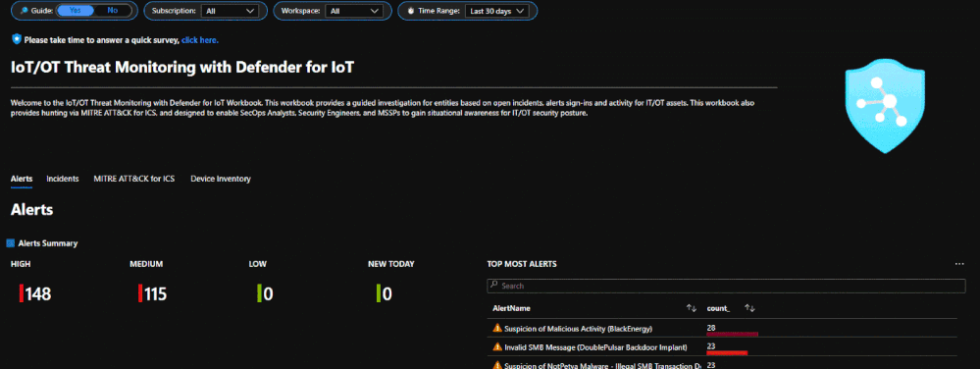Sort by AlertName column arrows
The height and width of the screenshot is (369, 980).
(x=692, y=308)
